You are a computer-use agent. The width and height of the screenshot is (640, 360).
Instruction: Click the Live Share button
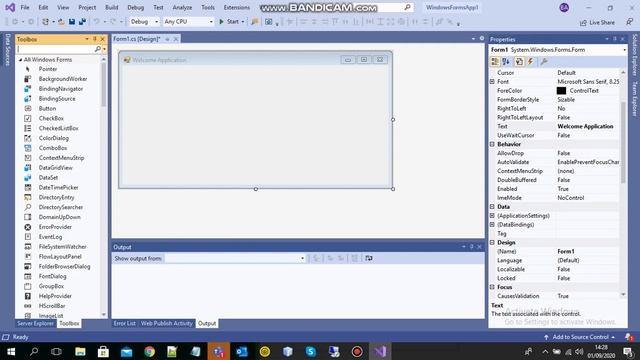(597, 22)
